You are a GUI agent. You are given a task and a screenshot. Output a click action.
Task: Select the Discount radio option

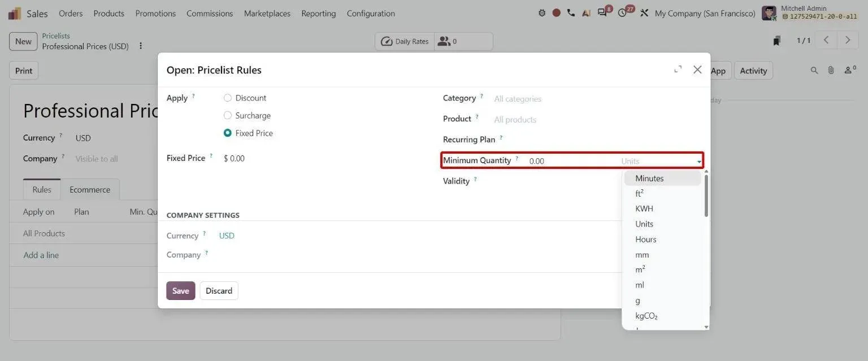click(228, 98)
